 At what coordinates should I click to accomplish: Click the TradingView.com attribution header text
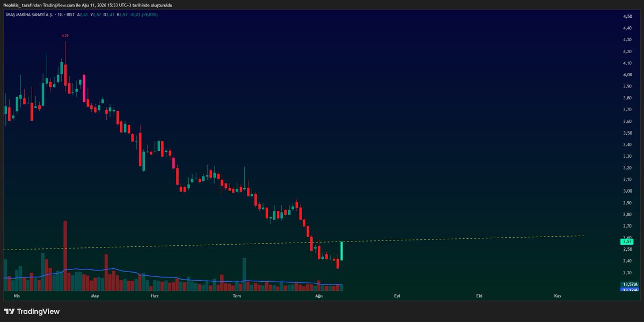[87, 5]
